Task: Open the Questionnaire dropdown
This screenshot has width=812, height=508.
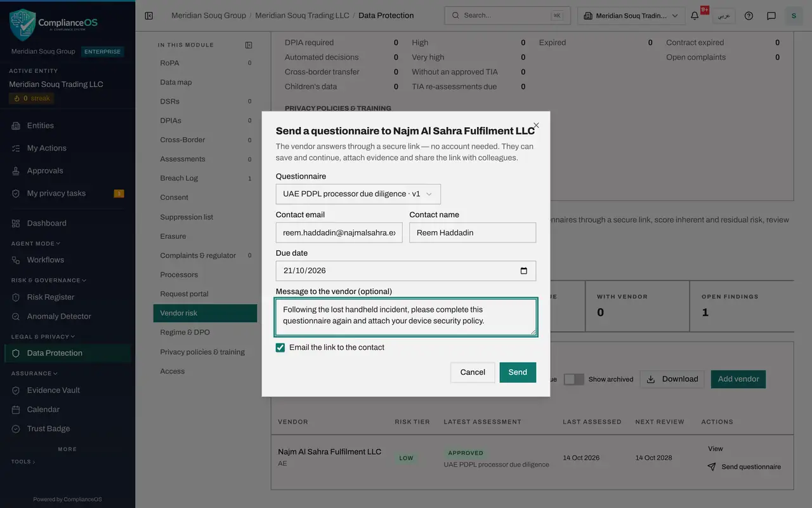Action: 358,194
